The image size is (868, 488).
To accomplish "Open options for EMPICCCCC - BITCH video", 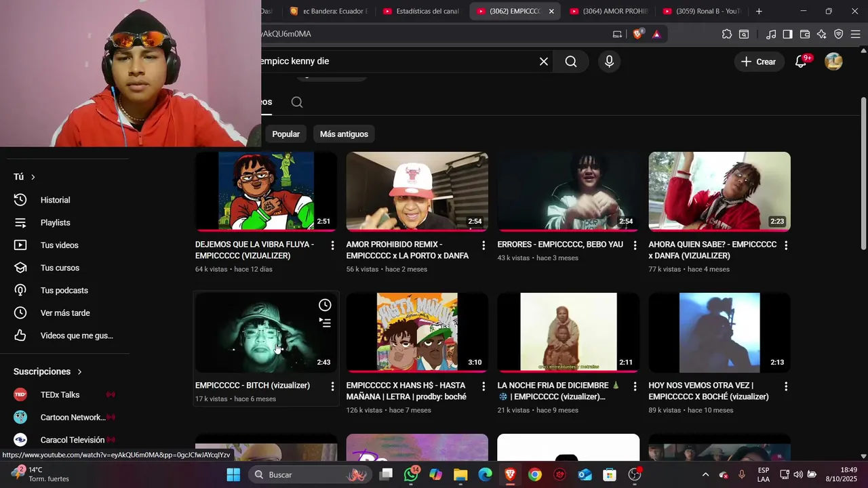I will click(x=332, y=386).
